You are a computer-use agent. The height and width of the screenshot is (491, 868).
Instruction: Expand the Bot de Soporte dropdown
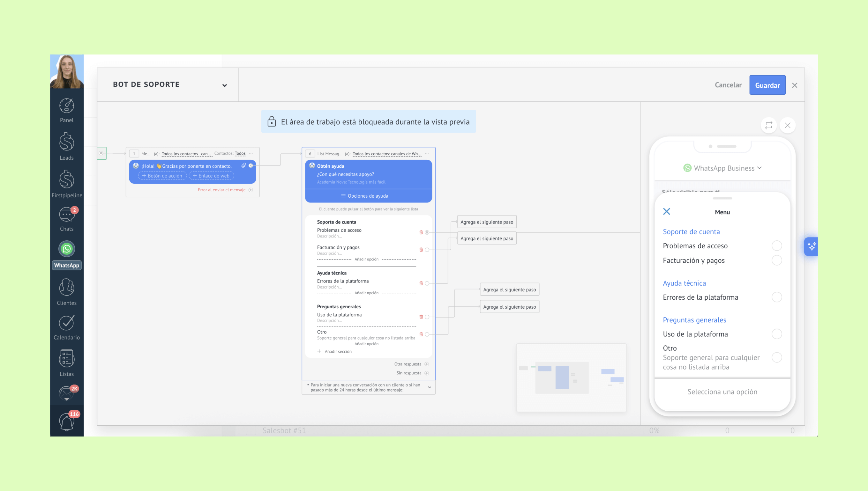pos(224,85)
